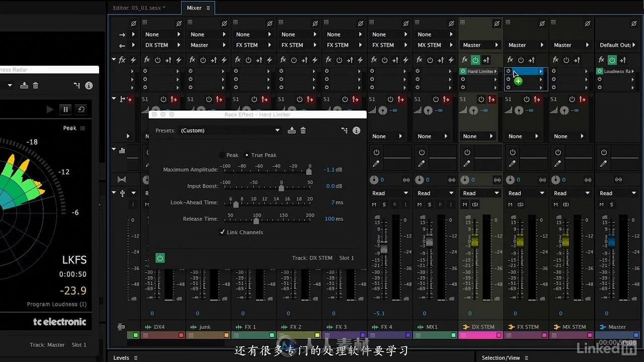This screenshot has width=644, height=362.
Task: Pause the Loudness Radar meter
Action: [x=65, y=109]
